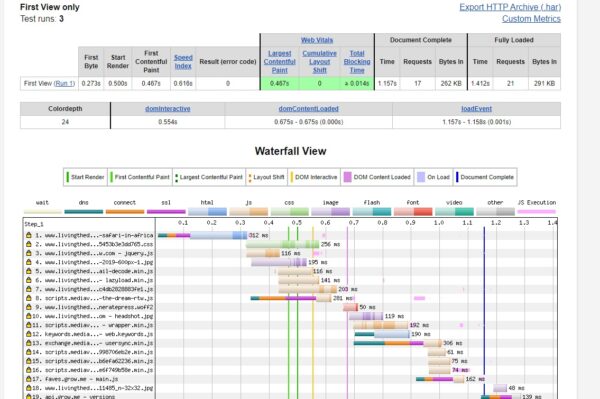Click the DOM Content Loaded legend swatch
This screenshot has height=399, width=600.
tap(347, 177)
